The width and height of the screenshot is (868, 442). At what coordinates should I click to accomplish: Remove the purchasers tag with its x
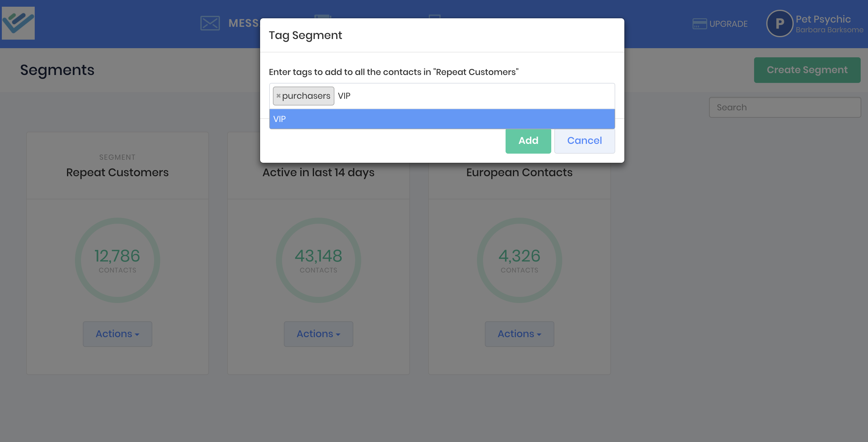(x=278, y=96)
